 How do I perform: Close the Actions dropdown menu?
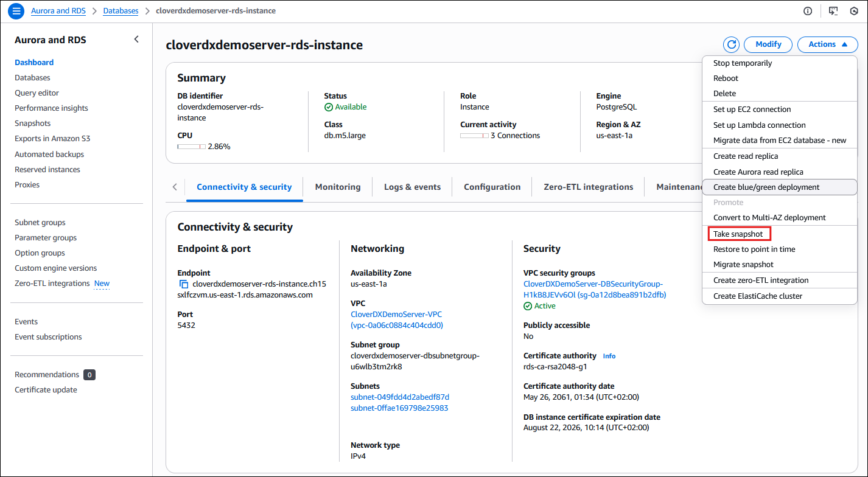point(827,44)
